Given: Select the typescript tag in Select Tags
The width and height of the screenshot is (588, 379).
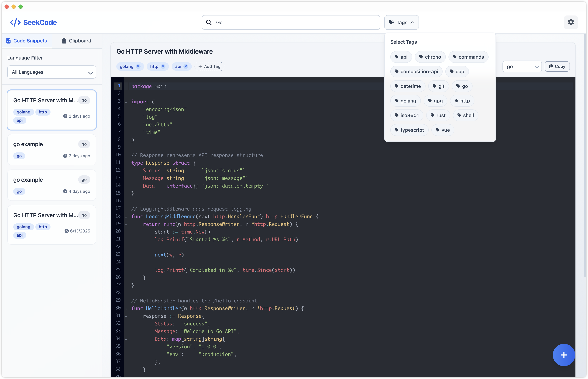Looking at the screenshot, I should [409, 130].
